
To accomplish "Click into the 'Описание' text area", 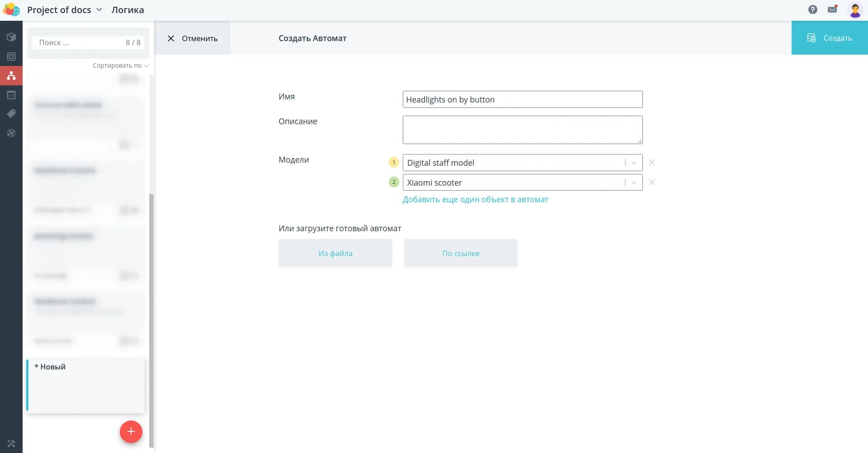I will tap(522, 130).
